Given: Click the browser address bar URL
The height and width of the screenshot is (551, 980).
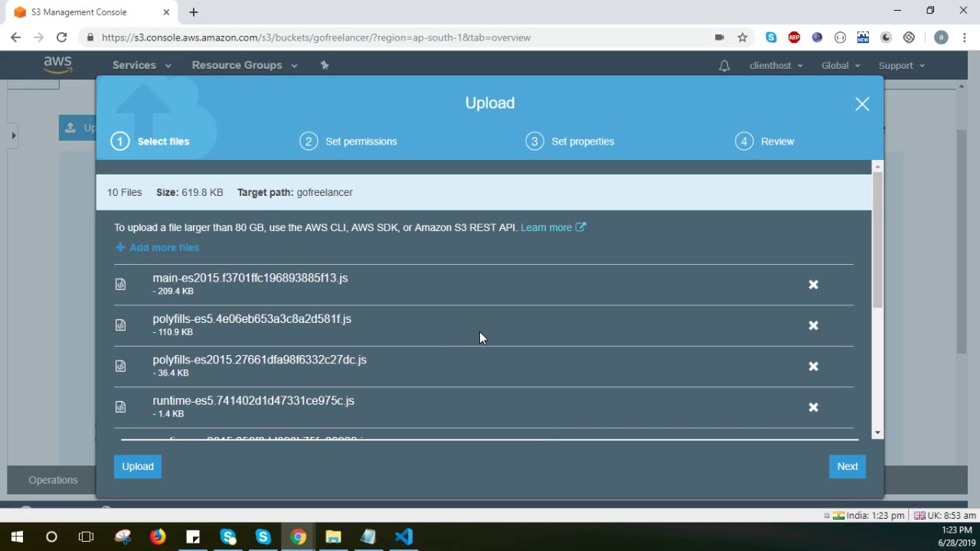Looking at the screenshot, I should pyautogui.click(x=316, y=37).
